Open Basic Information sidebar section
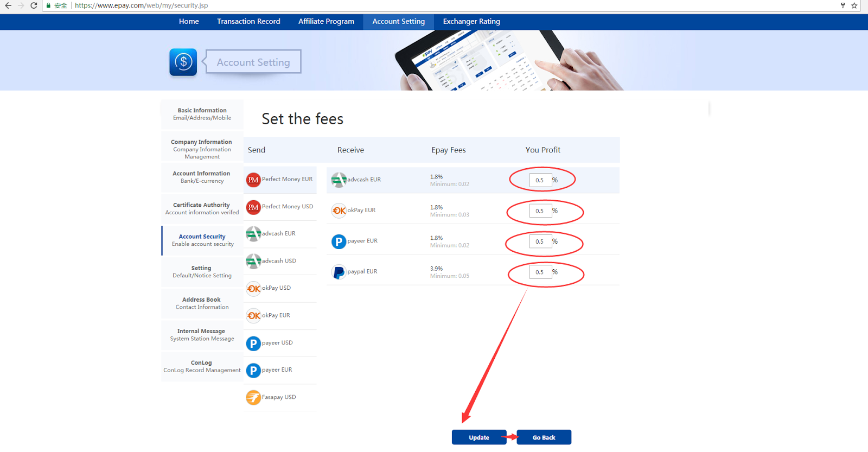Image resolution: width=868 pixels, height=452 pixels. pos(202,114)
